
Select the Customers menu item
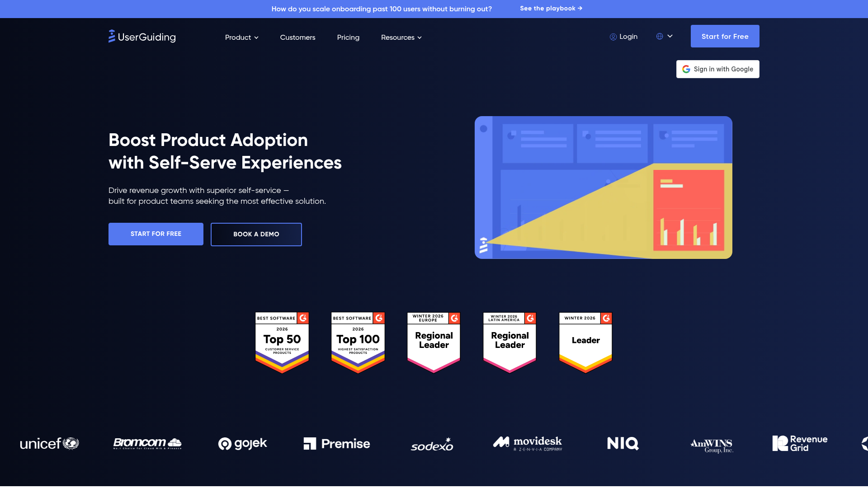click(x=297, y=38)
